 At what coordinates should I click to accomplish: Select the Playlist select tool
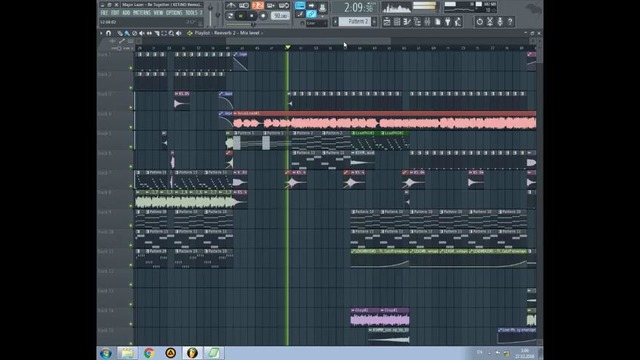coord(164,33)
